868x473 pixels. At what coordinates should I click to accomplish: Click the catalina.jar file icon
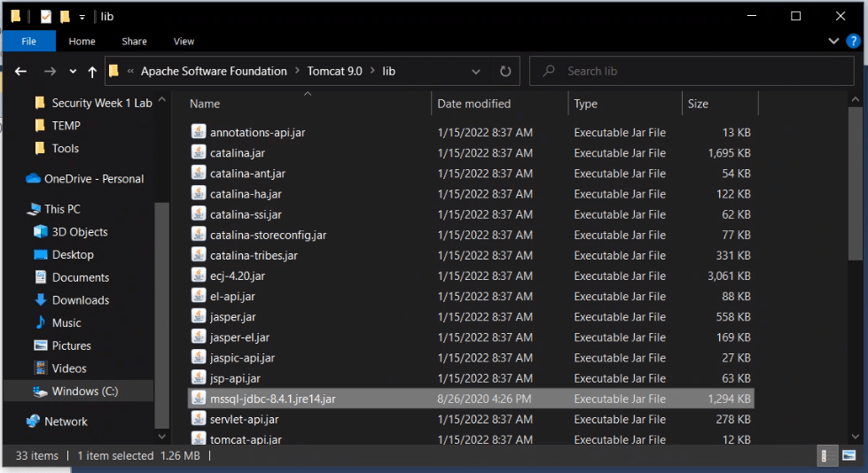click(199, 153)
